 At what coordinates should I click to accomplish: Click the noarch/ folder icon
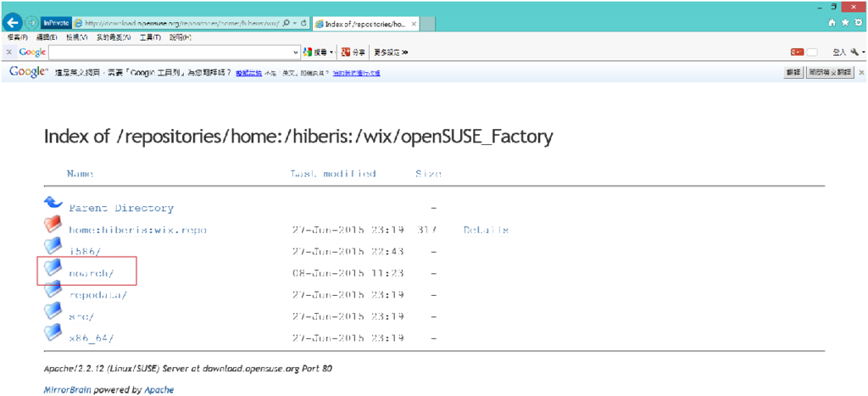pyautogui.click(x=53, y=267)
